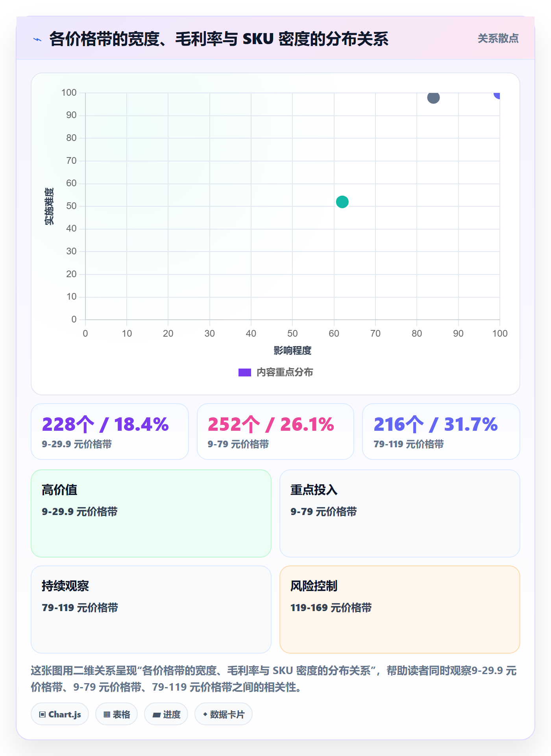Screen dimensions: 551x756
Task: Click the description paragraph starting with 这张图用二维关系
Action: pos(274,679)
